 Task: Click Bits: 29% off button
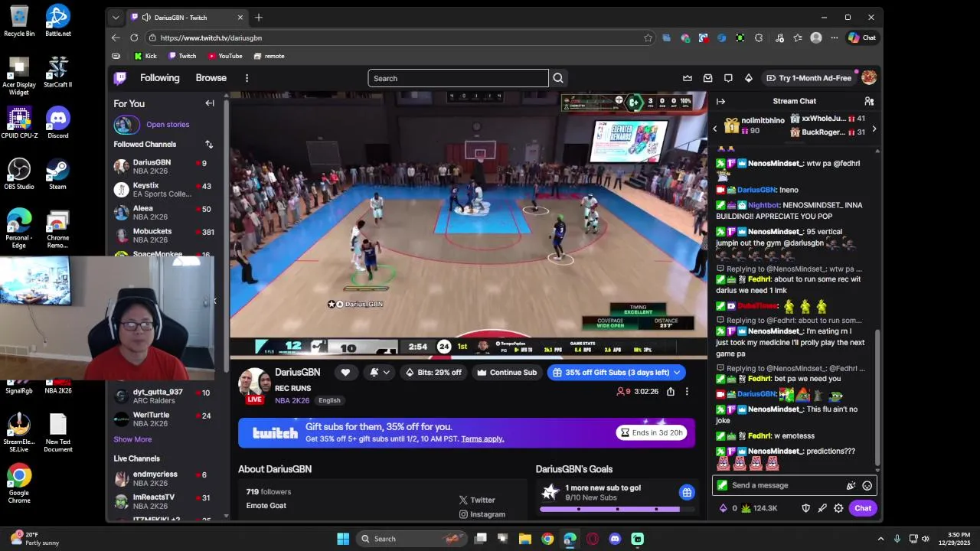coord(433,373)
